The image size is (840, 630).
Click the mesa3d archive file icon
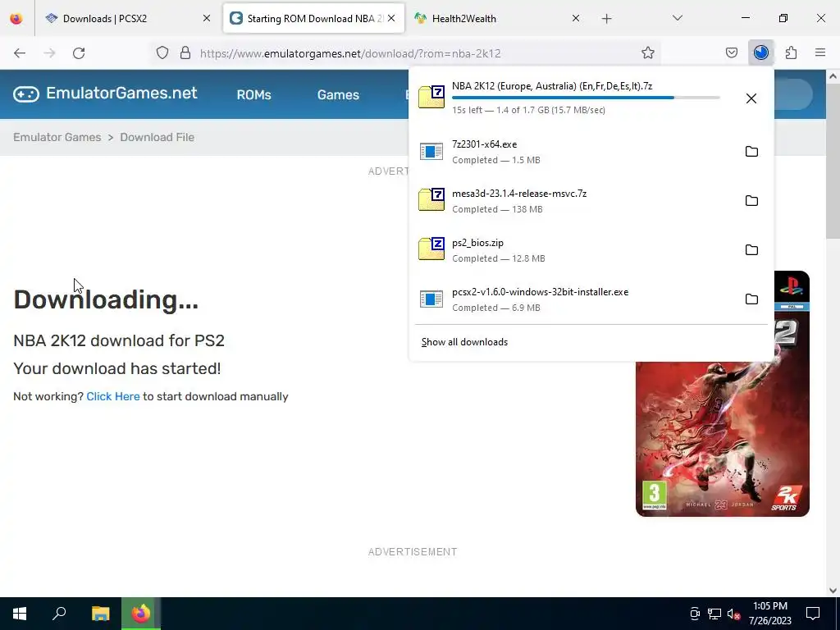click(x=431, y=200)
